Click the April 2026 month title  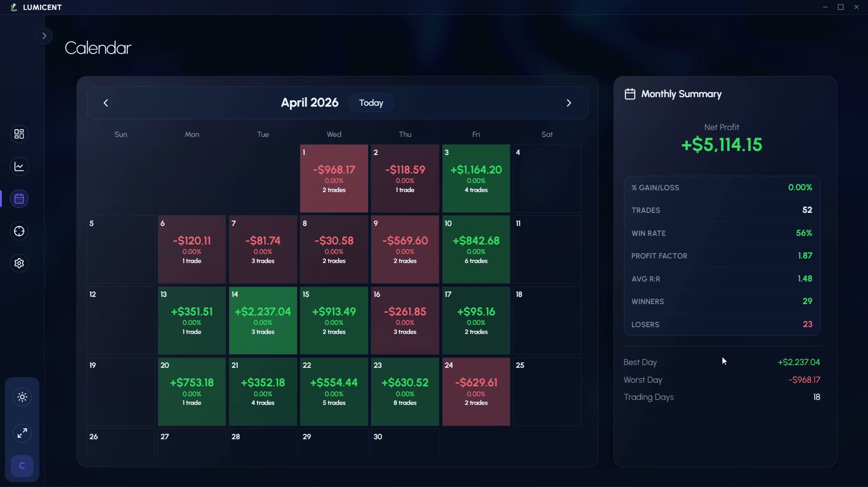310,103
